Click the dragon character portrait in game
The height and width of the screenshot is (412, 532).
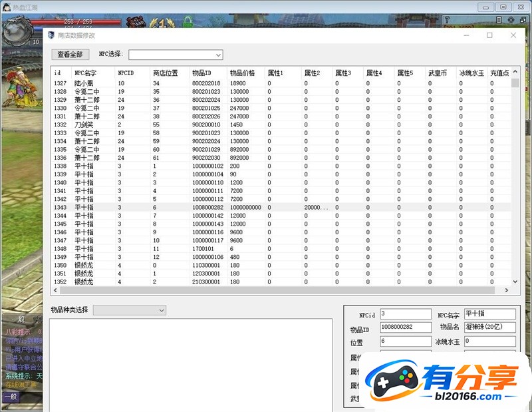click(x=17, y=31)
